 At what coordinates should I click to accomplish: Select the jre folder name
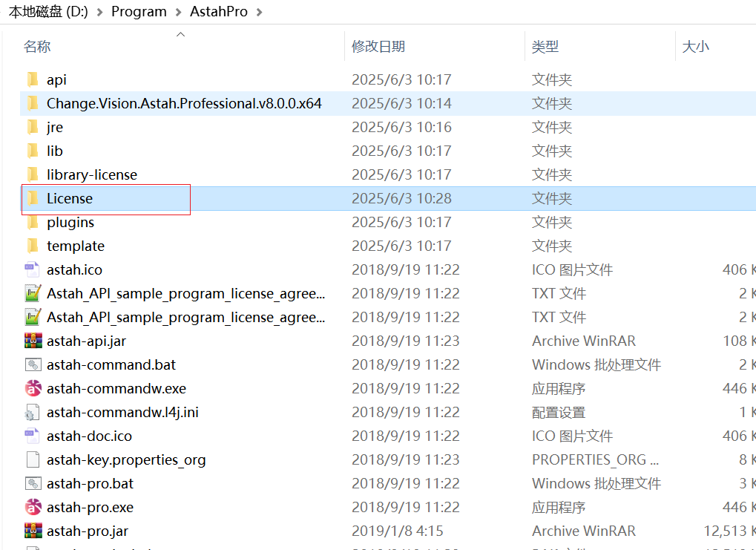pyautogui.click(x=54, y=128)
